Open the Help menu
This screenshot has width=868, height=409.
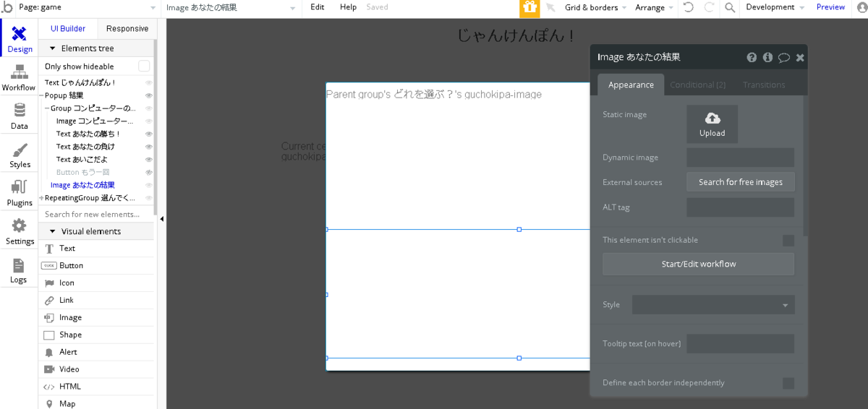click(x=348, y=7)
